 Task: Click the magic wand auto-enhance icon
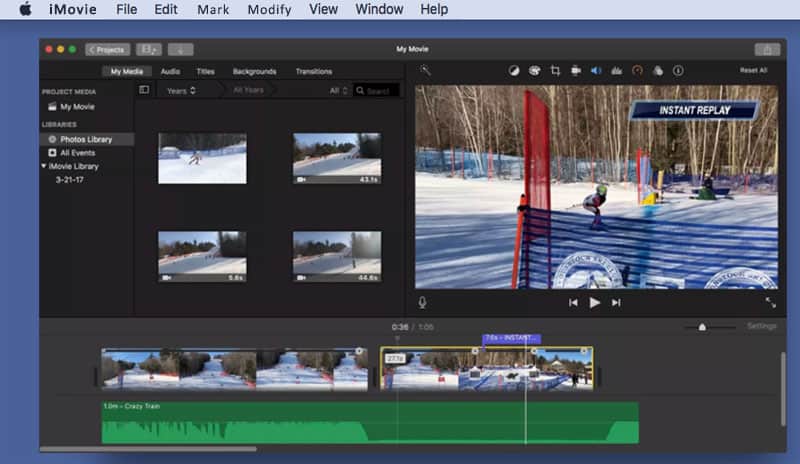[x=425, y=70]
